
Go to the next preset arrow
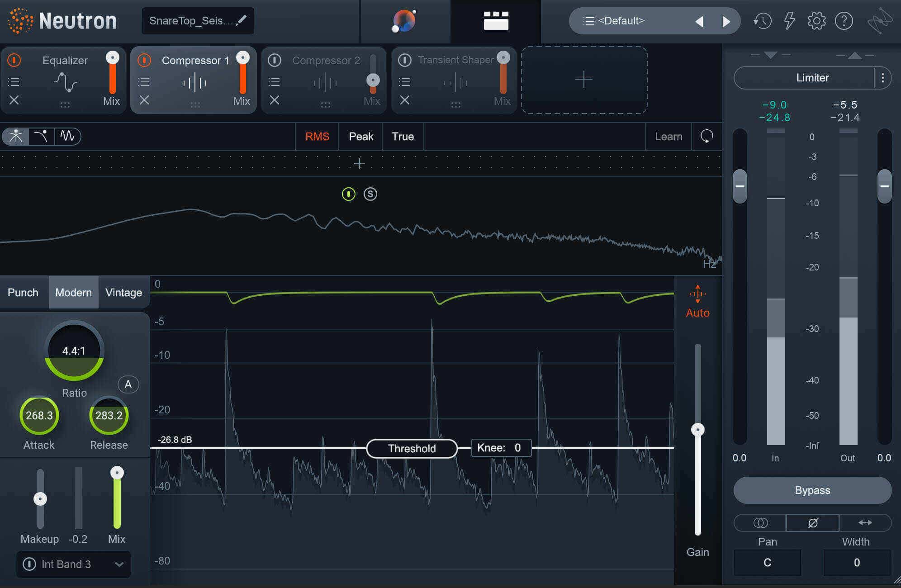(x=726, y=21)
